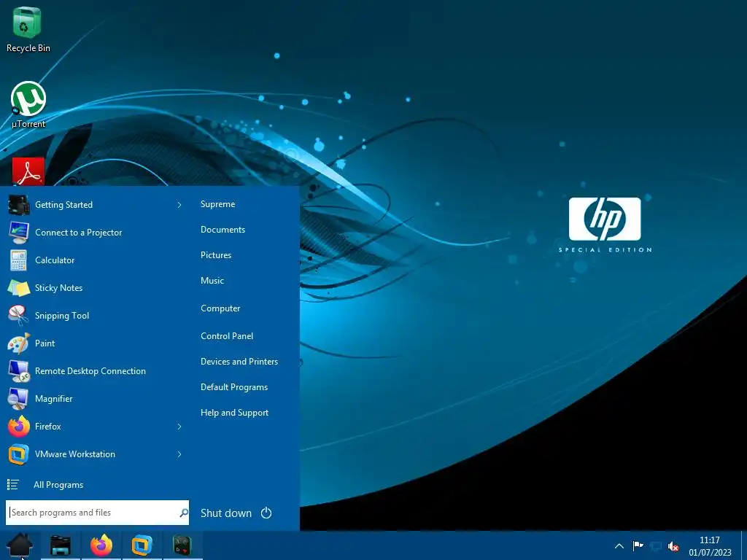Click inside the Search programs and files box
This screenshot has height=560, width=747.
pos(97,513)
